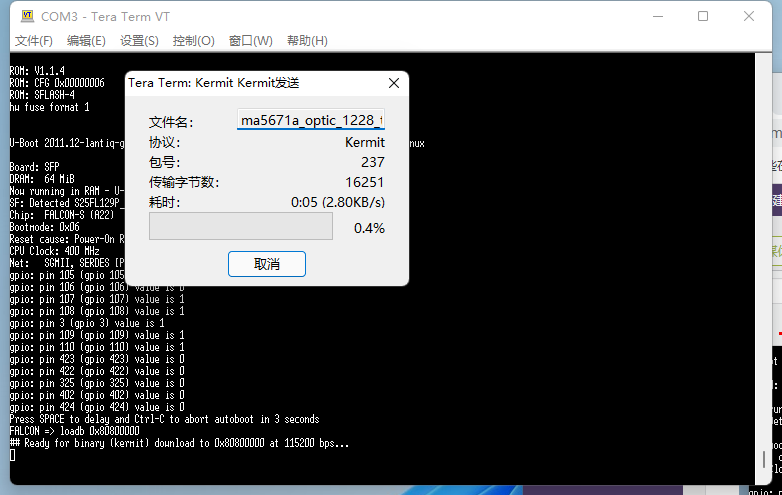This screenshot has width=782, height=495.
Task: Click the 'DRAM: 64 MiB' line
Action: pos(42,179)
